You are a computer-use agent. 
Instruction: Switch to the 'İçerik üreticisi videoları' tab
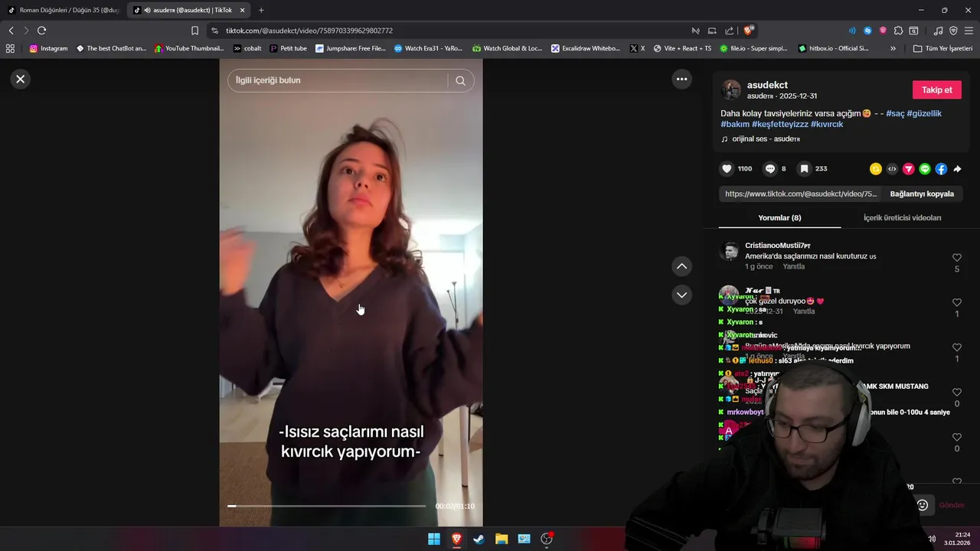(902, 218)
